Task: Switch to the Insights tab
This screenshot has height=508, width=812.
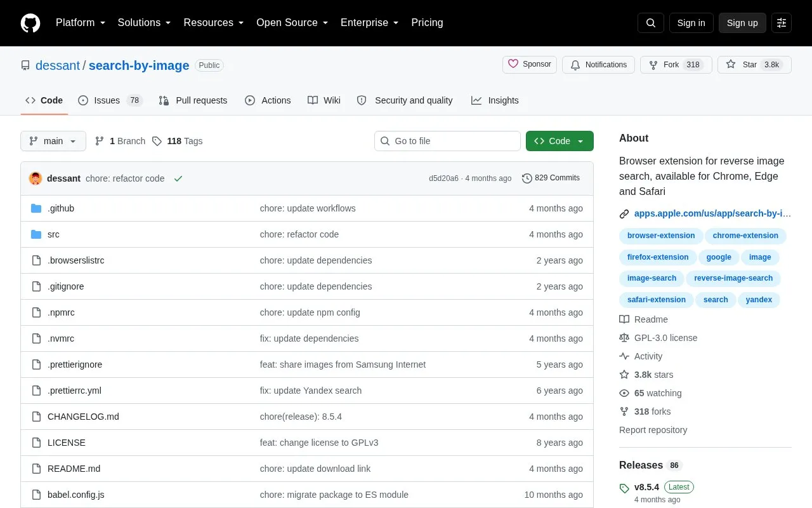Action: (x=495, y=100)
